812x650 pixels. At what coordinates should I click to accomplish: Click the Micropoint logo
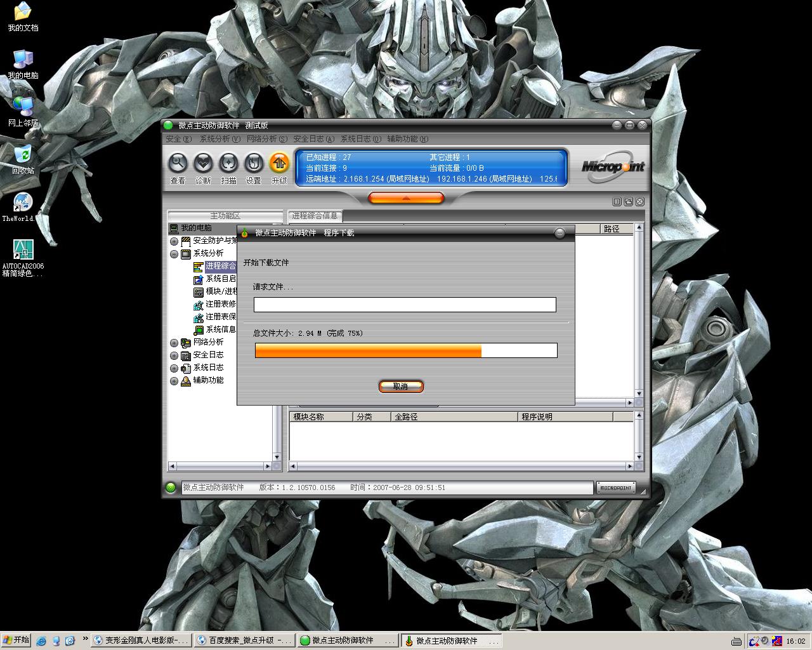click(613, 167)
